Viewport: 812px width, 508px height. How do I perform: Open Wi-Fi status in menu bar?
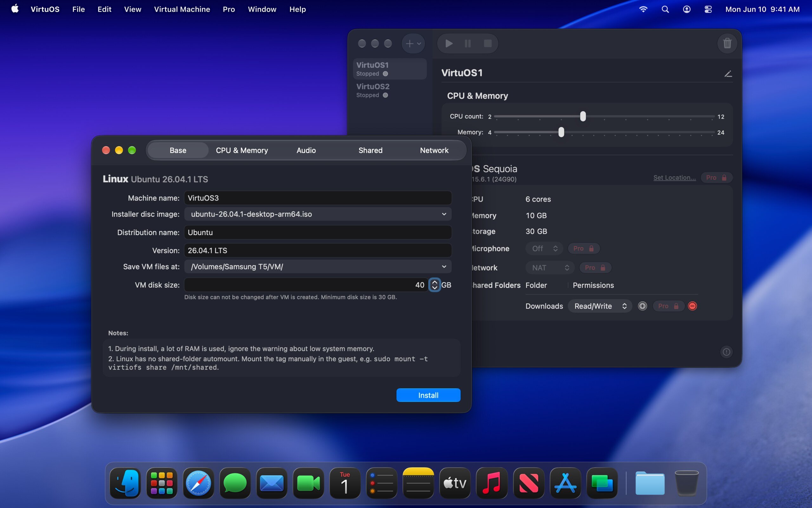click(643, 9)
